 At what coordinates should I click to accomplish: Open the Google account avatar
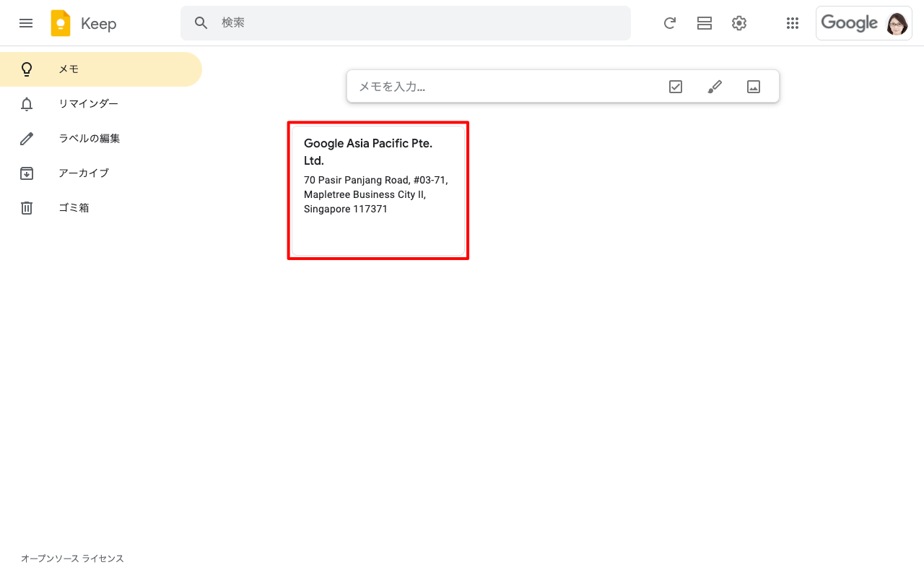(x=897, y=23)
